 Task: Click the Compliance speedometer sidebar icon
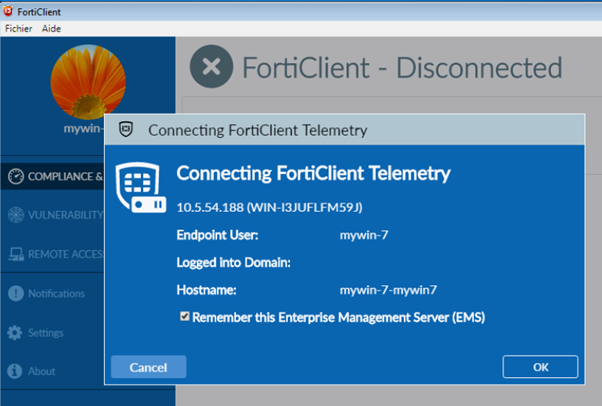click(14, 177)
